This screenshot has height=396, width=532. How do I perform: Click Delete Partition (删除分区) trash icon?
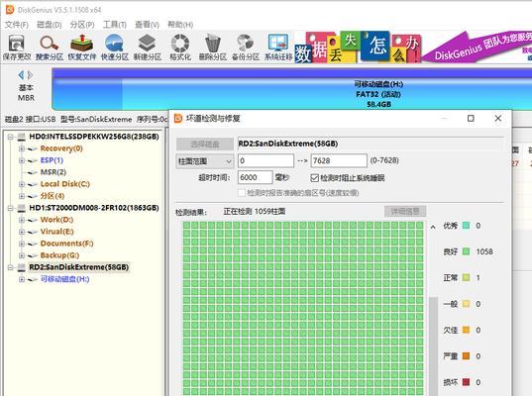(x=213, y=48)
